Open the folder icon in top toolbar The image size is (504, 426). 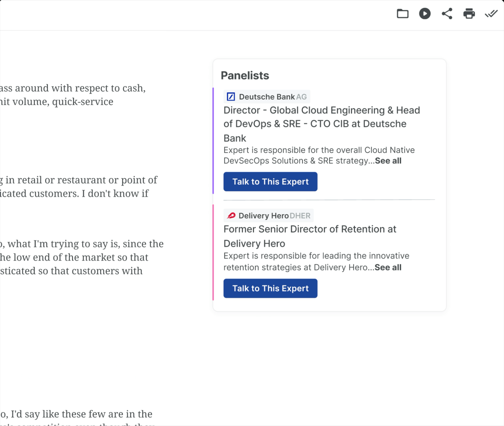click(x=403, y=14)
